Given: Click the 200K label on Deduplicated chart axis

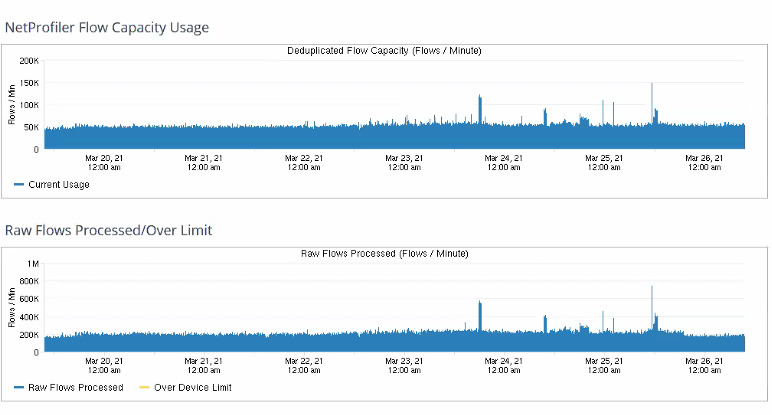Looking at the screenshot, I should coord(28,61).
